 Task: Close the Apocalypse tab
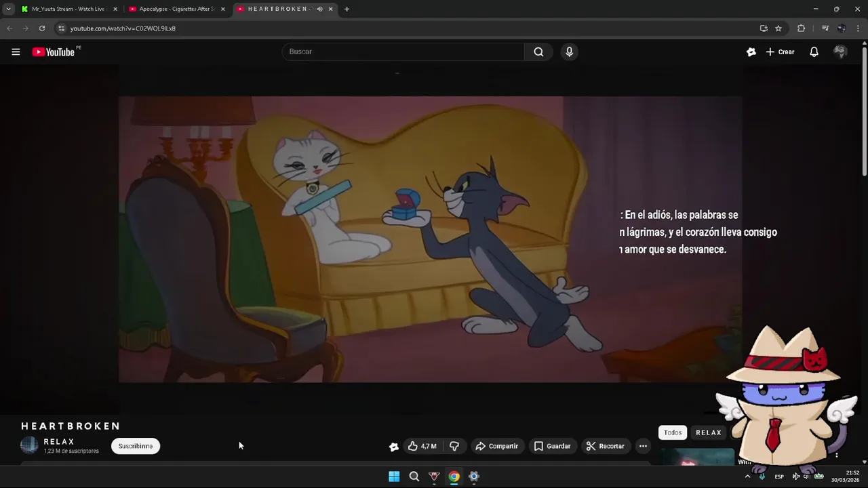[223, 9]
